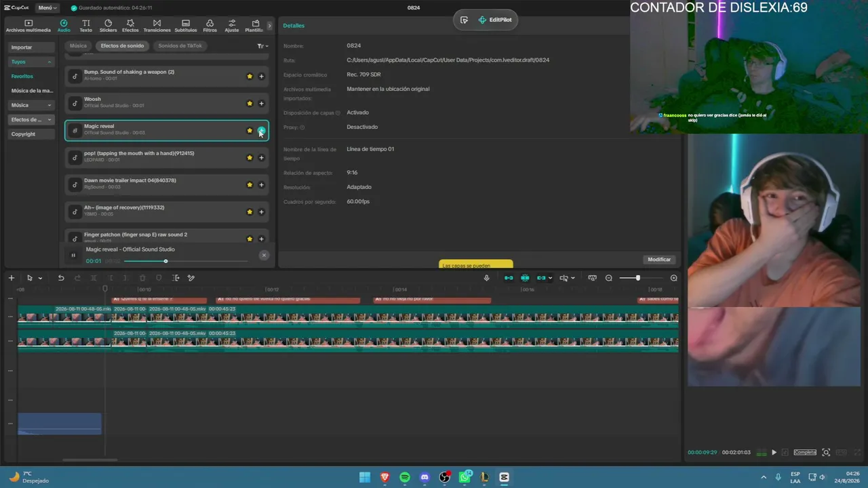This screenshot has width=868, height=488.
Task: Adjust the timeline zoom slider
Action: 641,278
